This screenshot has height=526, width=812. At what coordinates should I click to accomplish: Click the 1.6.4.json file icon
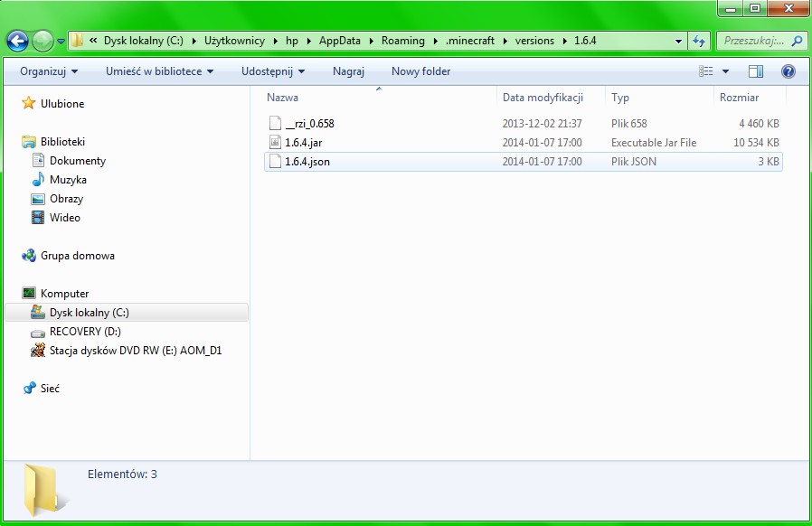tap(275, 162)
